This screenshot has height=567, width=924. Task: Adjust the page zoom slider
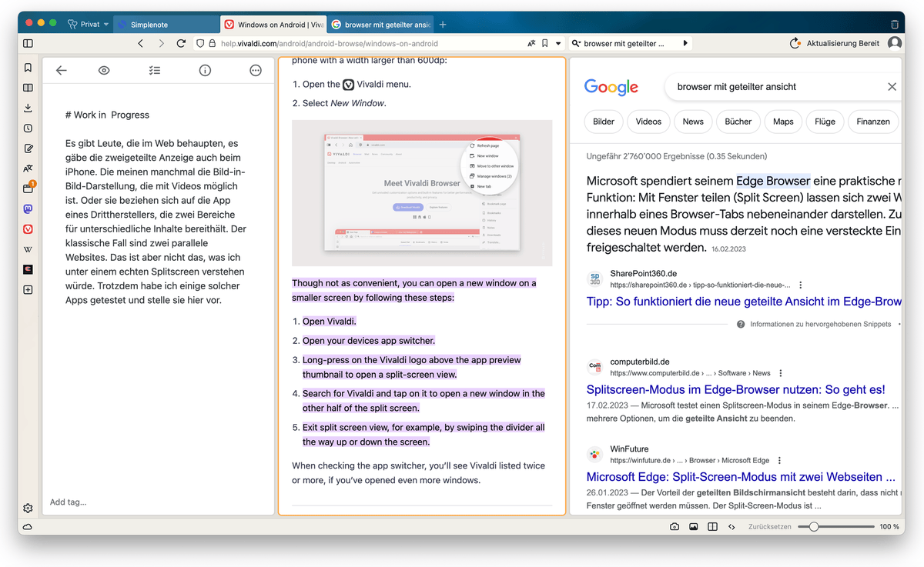coord(814,526)
